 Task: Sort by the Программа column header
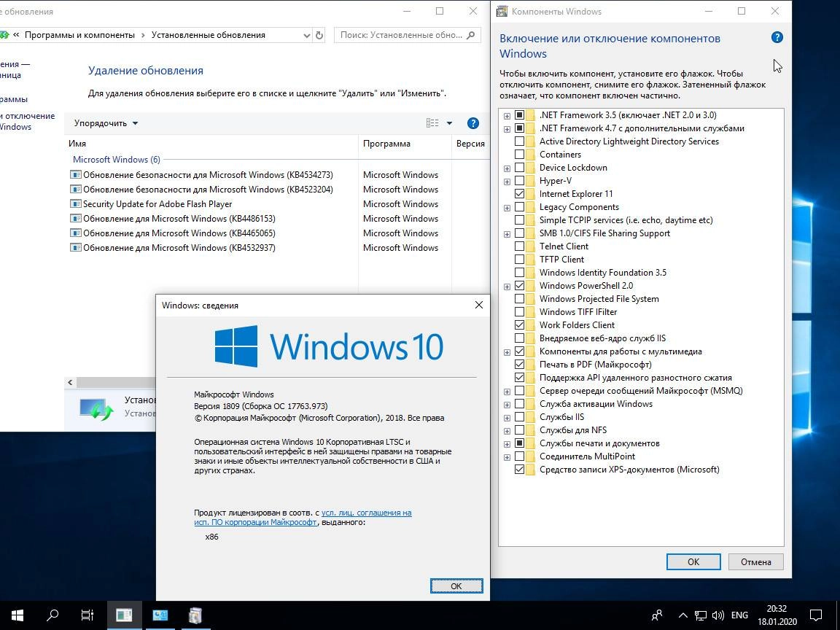pos(405,144)
